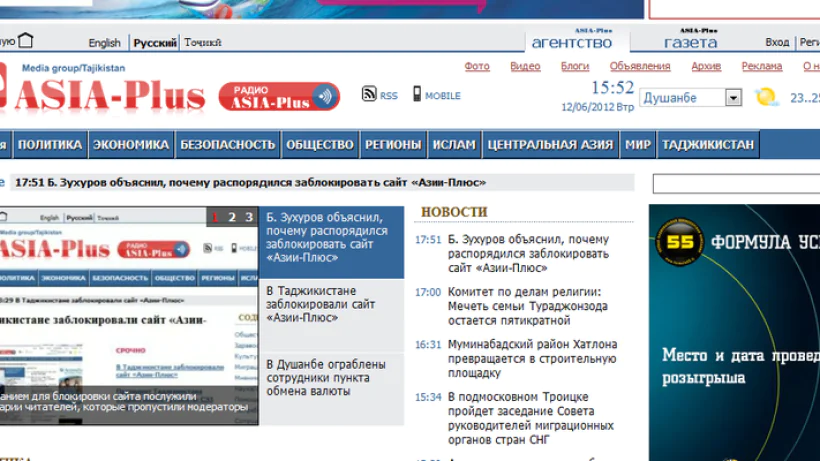Select slider story В Таджикистане заблокировали сайт
820x461 pixels.
(x=332, y=315)
